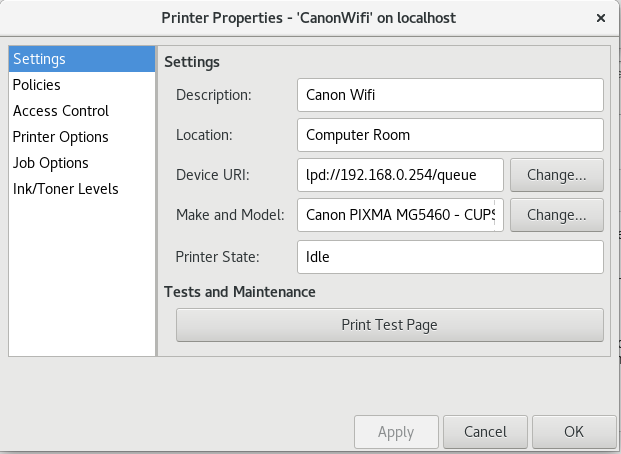Click the Change button beside Device URI
The height and width of the screenshot is (454, 621).
pos(557,175)
